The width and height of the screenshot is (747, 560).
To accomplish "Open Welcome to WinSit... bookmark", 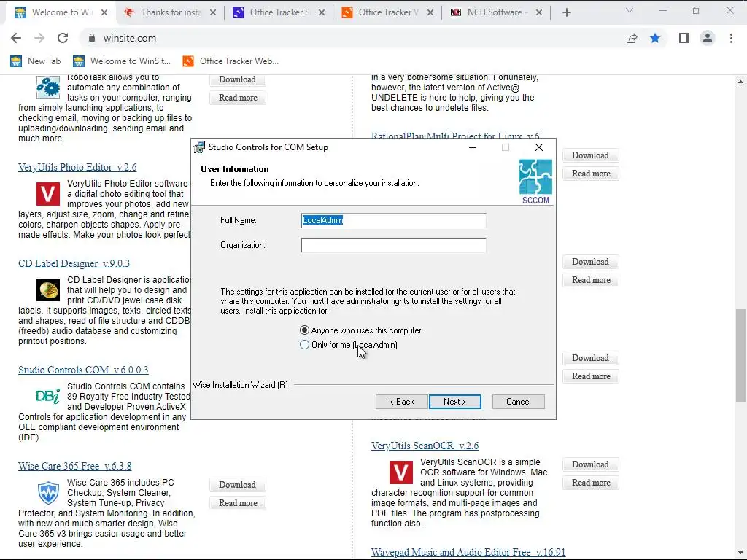I will pyautogui.click(x=122, y=61).
